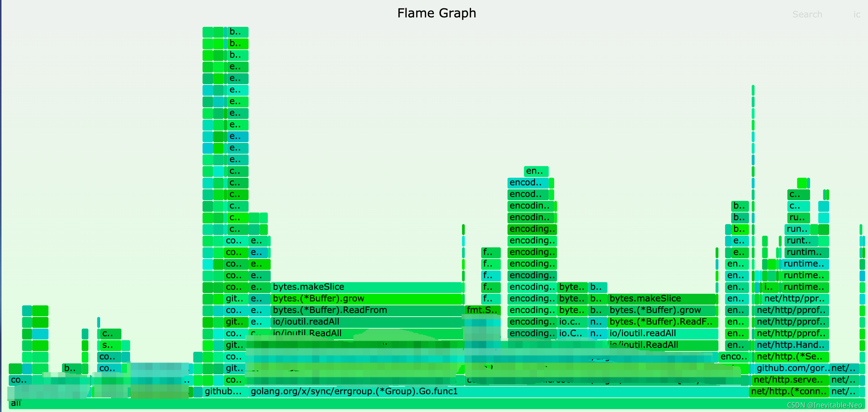Click the io.c.. lowercase frame
The image size is (868, 412).
[572, 322]
